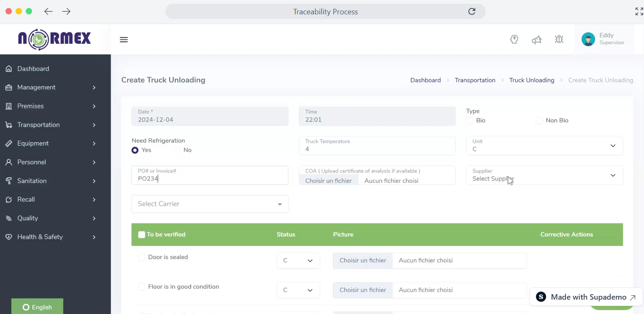The image size is (644, 314).
Task: Click the Truck Unloading breadcrumb link
Action: click(531, 80)
